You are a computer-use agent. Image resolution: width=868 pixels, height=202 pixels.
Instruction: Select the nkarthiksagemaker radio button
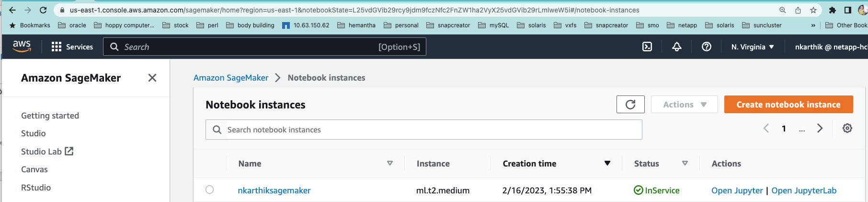210,190
